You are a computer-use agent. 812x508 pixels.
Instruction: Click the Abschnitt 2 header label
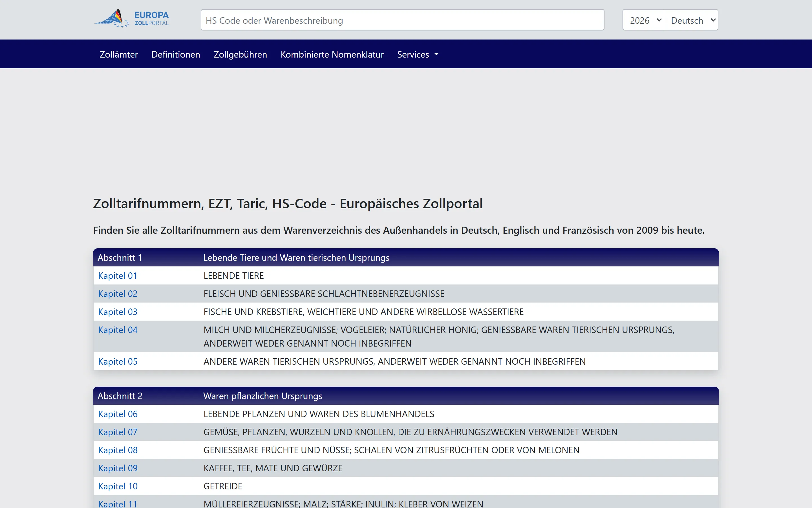pos(120,396)
